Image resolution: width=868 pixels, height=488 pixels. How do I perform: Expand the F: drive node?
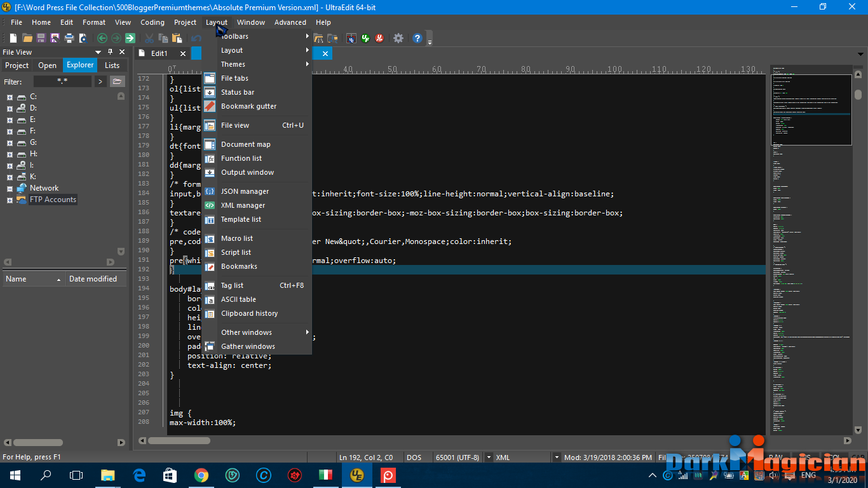[x=10, y=132]
